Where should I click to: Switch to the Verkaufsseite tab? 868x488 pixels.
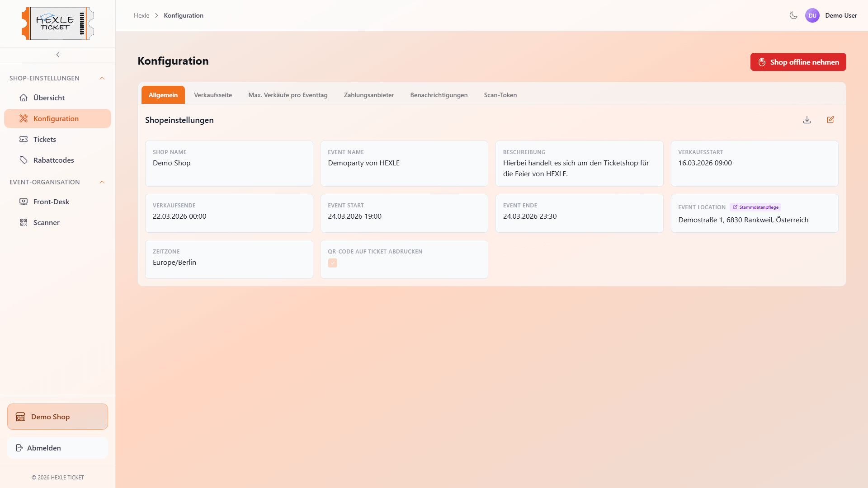click(213, 95)
